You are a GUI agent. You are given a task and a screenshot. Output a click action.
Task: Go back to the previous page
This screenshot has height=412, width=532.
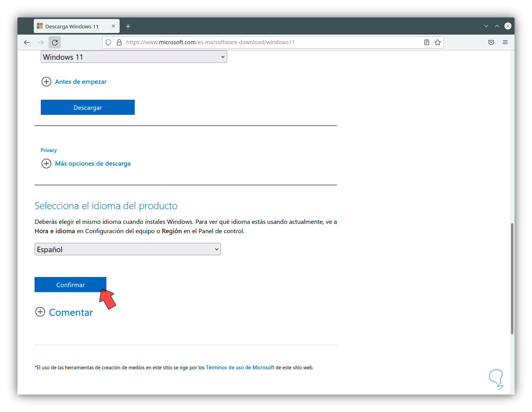click(27, 42)
